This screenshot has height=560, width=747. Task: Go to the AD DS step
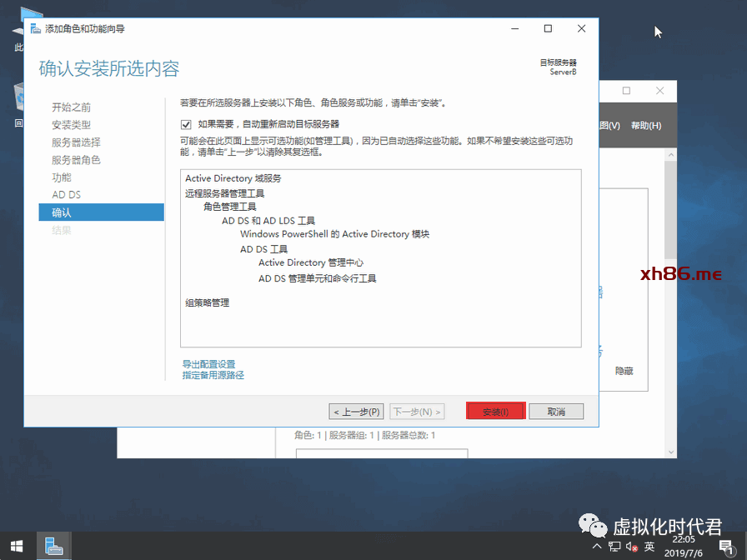(x=66, y=195)
